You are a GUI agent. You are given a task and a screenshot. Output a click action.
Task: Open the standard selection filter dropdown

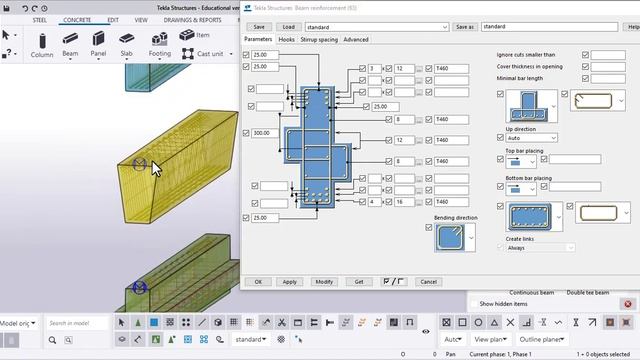(251, 340)
